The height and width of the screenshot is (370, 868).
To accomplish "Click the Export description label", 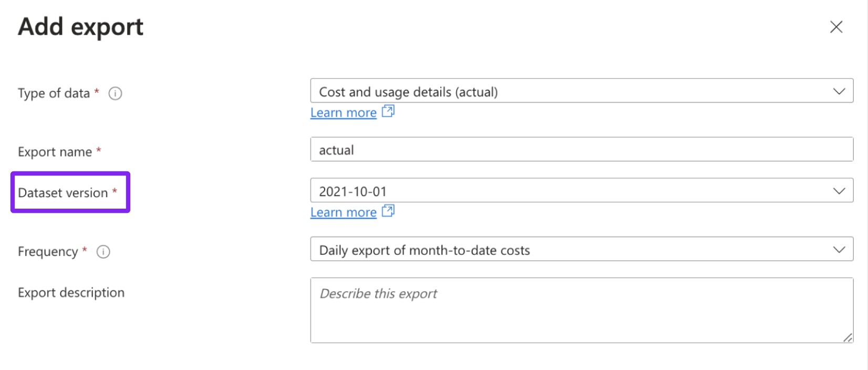I will click(x=71, y=293).
